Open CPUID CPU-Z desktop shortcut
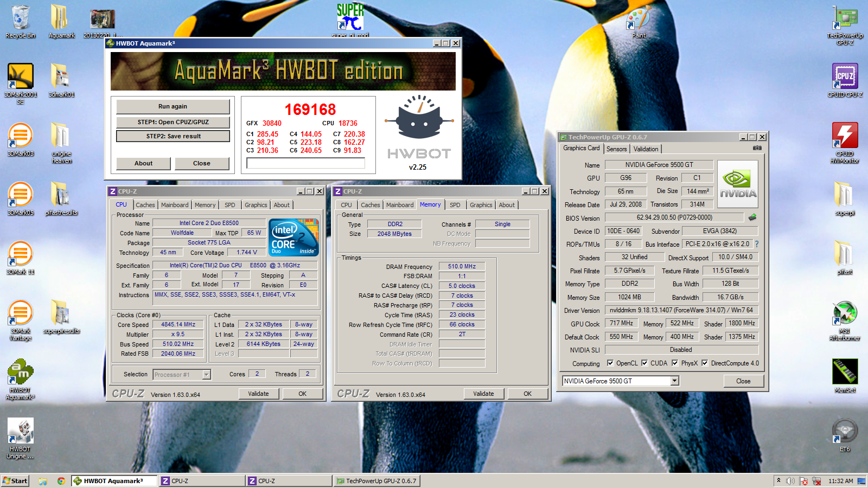Image resolution: width=868 pixels, height=488 pixels. [x=845, y=80]
